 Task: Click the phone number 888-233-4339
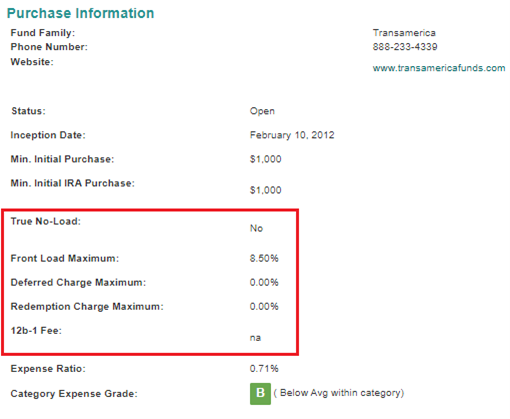pos(405,47)
